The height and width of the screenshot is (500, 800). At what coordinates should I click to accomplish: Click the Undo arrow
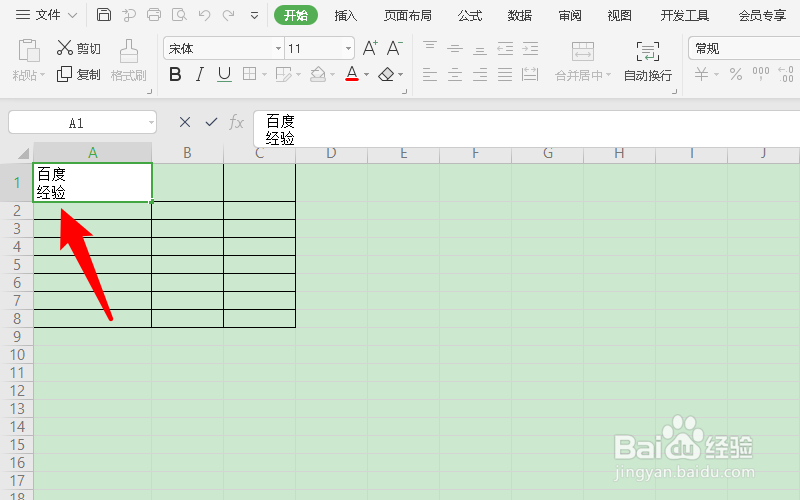coord(205,15)
